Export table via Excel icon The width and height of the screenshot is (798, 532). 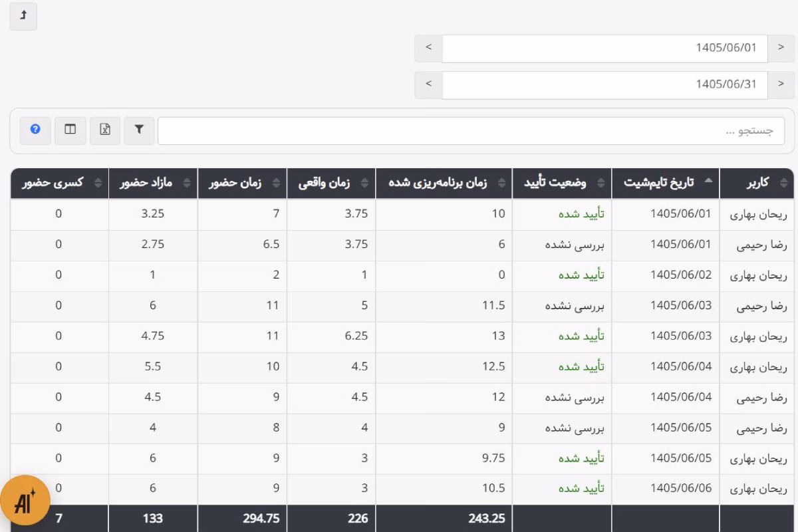coord(104,130)
